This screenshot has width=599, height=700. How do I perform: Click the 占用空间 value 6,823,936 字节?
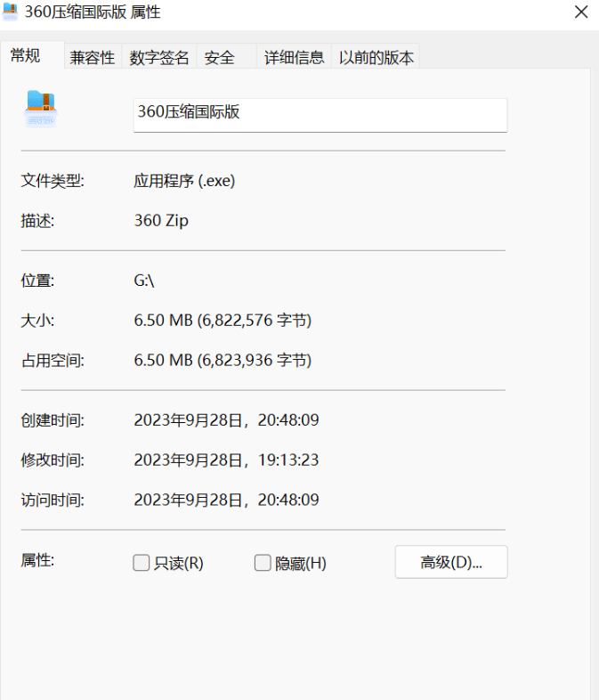[223, 360]
